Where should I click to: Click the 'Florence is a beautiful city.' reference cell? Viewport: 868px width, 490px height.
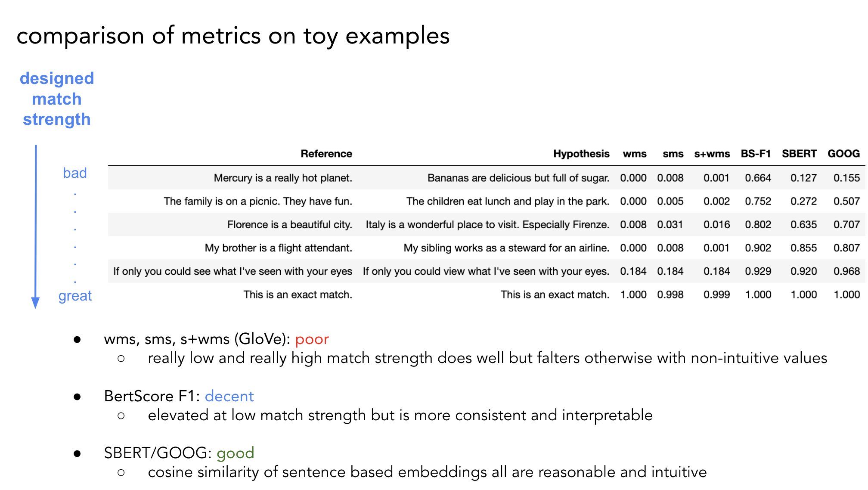[290, 224]
